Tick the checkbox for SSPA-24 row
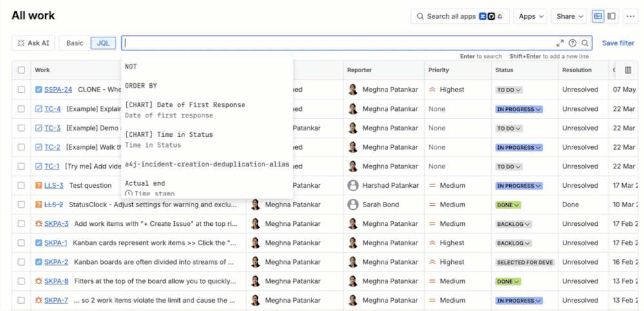 [x=21, y=90]
